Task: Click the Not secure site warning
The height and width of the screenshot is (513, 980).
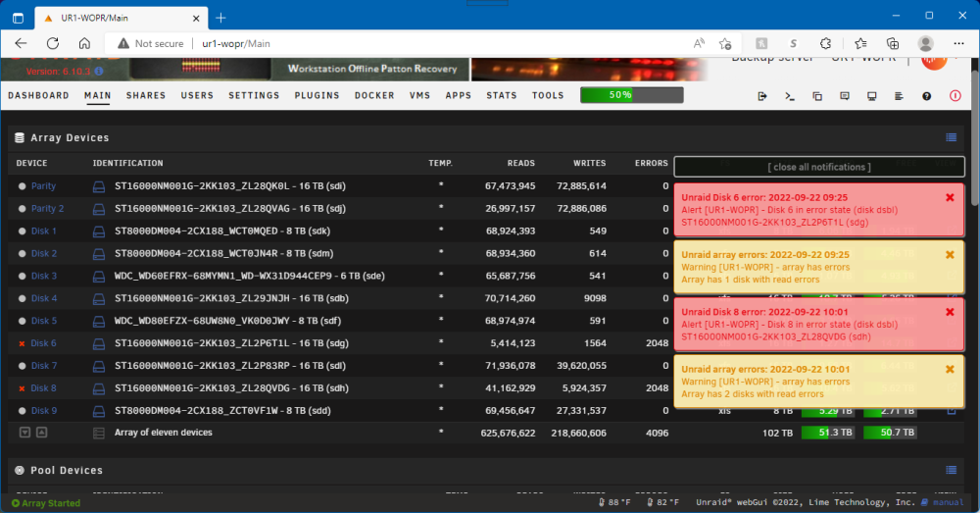Action: coord(151,44)
